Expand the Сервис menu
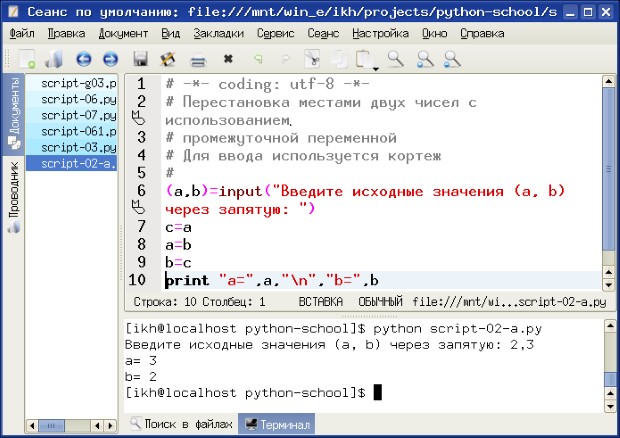The width and height of the screenshot is (620, 438). (275, 33)
